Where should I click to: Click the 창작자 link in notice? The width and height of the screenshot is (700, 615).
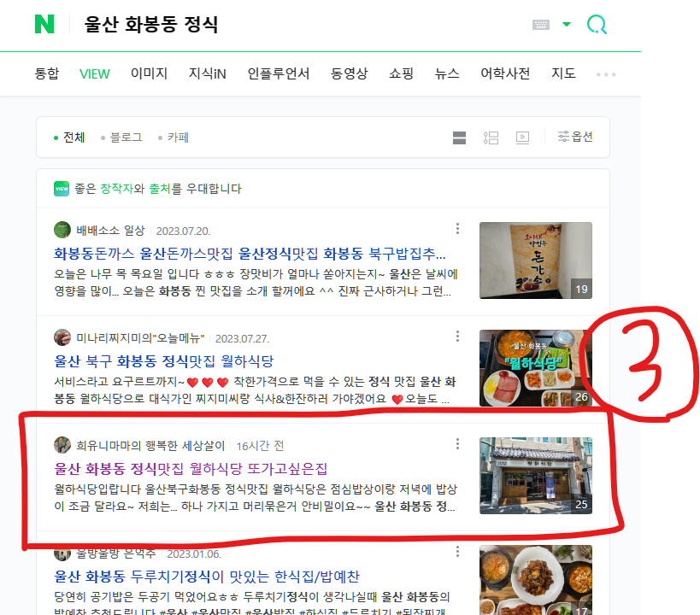pyautogui.click(x=116, y=189)
